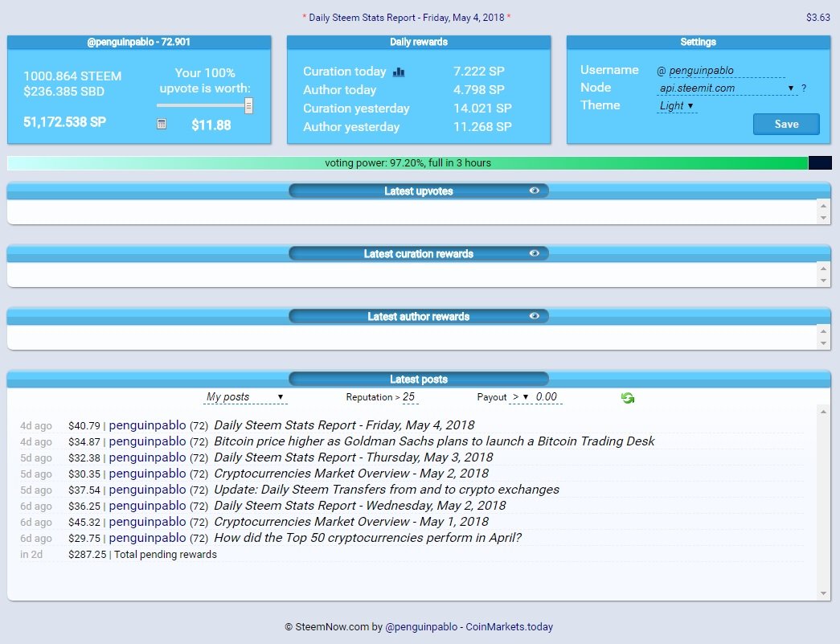Click scroll-up arrow in Latest upvotes panel
The image size is (840, 644).
click(823, 206)
